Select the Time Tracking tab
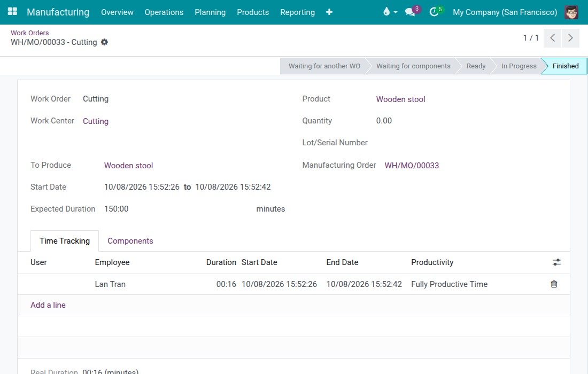This screenshot has width=588, height=374. pyautogui.click(x=65, y=241)
